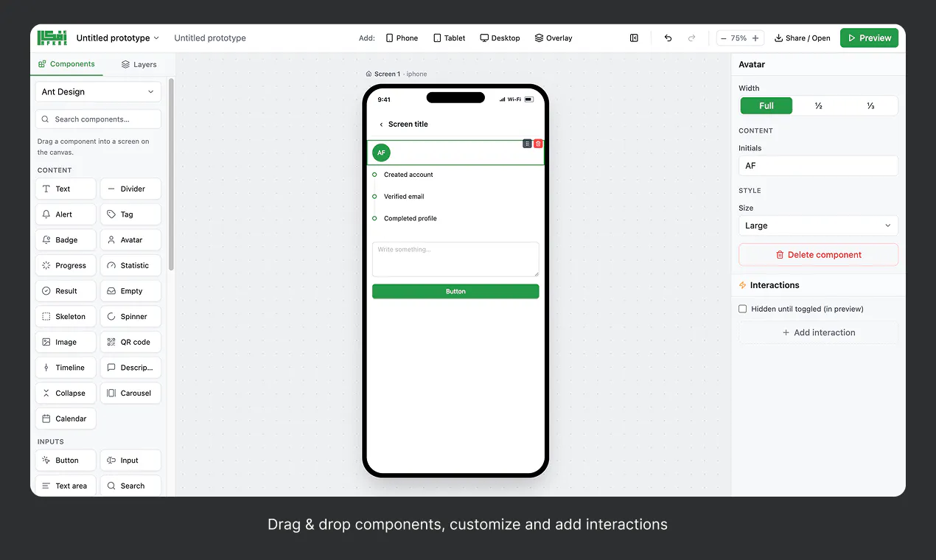Add the QR code component
The height and width of the screenshot is (560, 936).
[130, 342]
